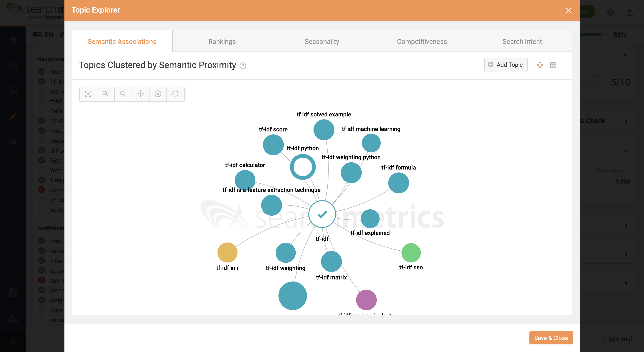
Task: Click the expand nodes burst icon
Action: coord(140,94)
